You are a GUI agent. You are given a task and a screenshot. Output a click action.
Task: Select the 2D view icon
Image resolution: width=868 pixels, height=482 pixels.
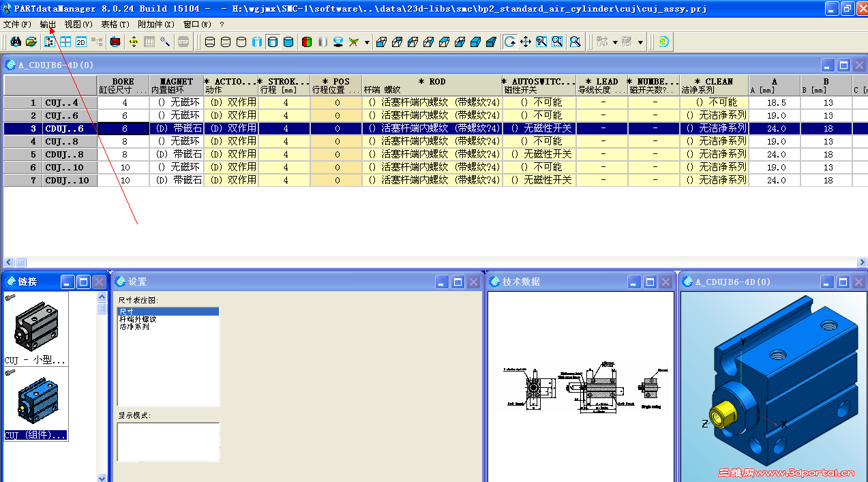tap(81, 42)
